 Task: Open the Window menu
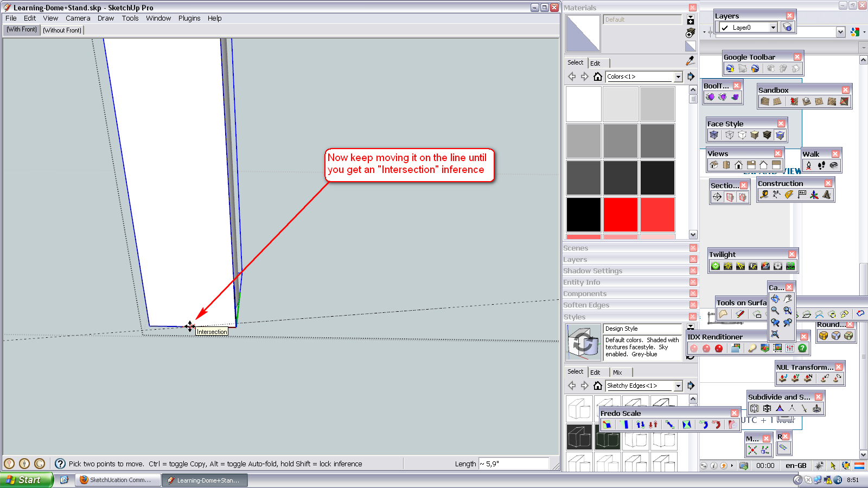coord(158,18)
